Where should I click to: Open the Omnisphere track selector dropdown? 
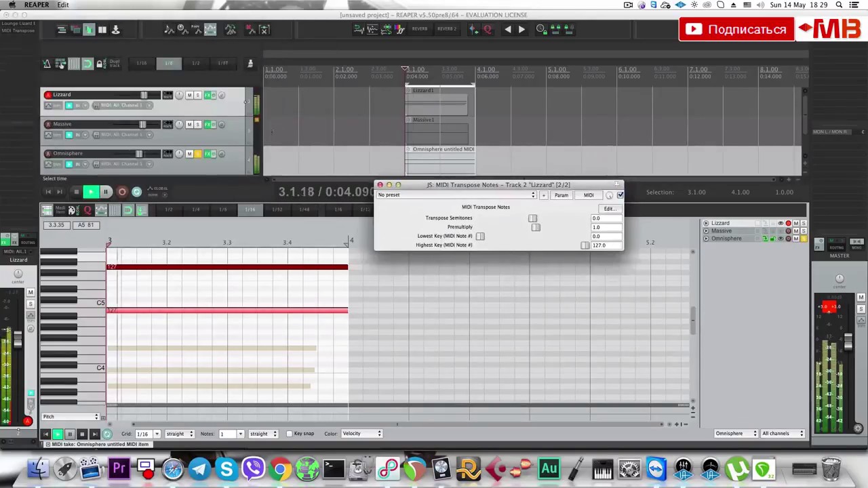click(x=736, y=434)
